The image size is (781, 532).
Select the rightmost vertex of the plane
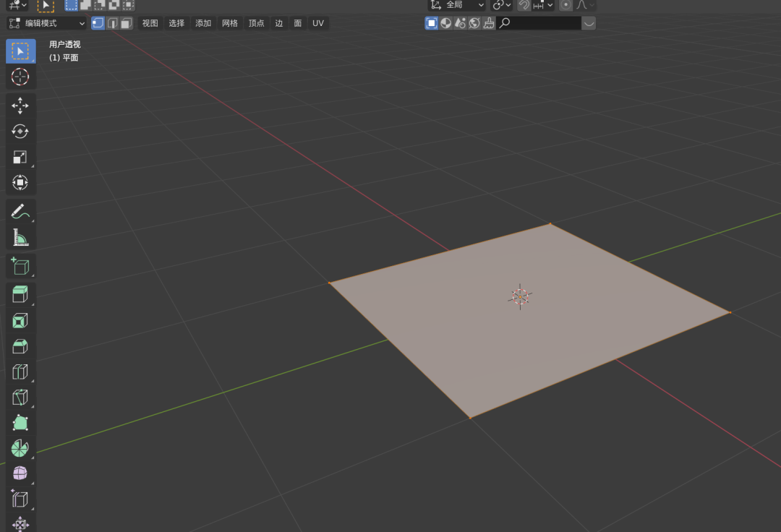730,312
